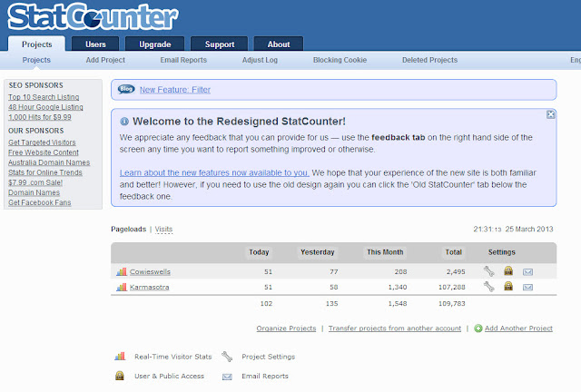Open Free Website Content link
The width and height of the screenshot is (581, 392).
point(44,152)
